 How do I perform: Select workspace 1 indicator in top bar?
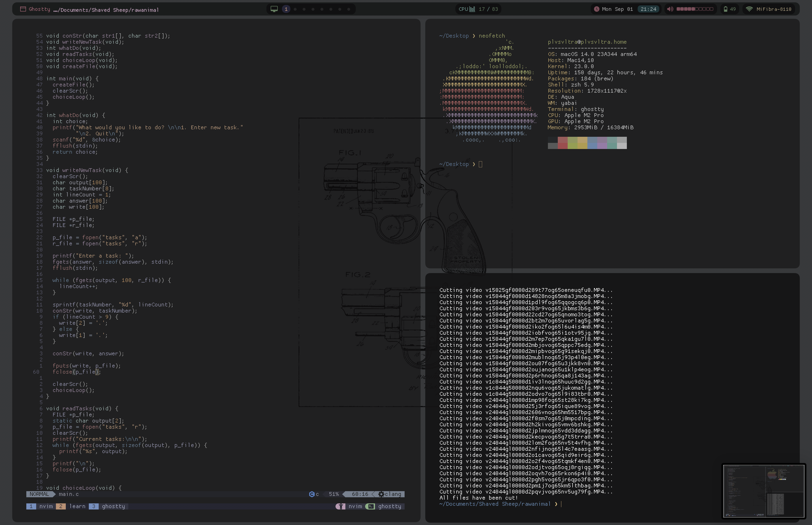pos(286,9)
